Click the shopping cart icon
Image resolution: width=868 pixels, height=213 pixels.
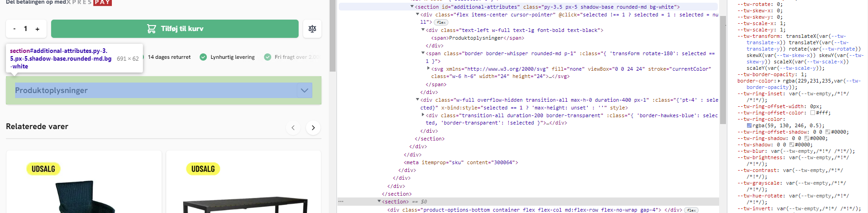(x=151, y=29)
